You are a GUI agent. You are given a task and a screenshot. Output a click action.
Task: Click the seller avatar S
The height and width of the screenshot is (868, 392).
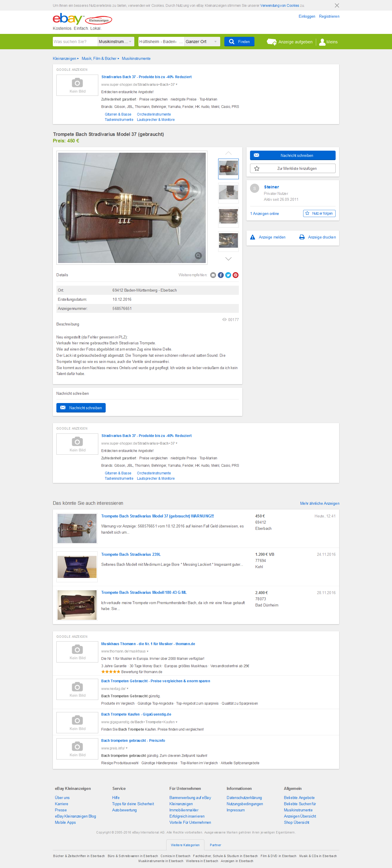tap(254, 188)
